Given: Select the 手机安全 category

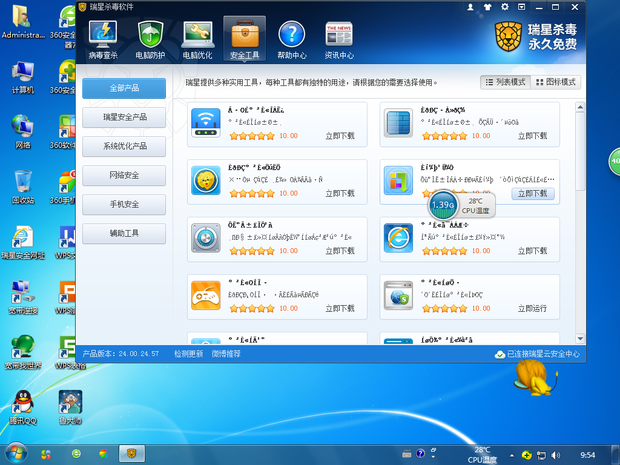Looking at the screenshot, I should (x=124, y=204).
